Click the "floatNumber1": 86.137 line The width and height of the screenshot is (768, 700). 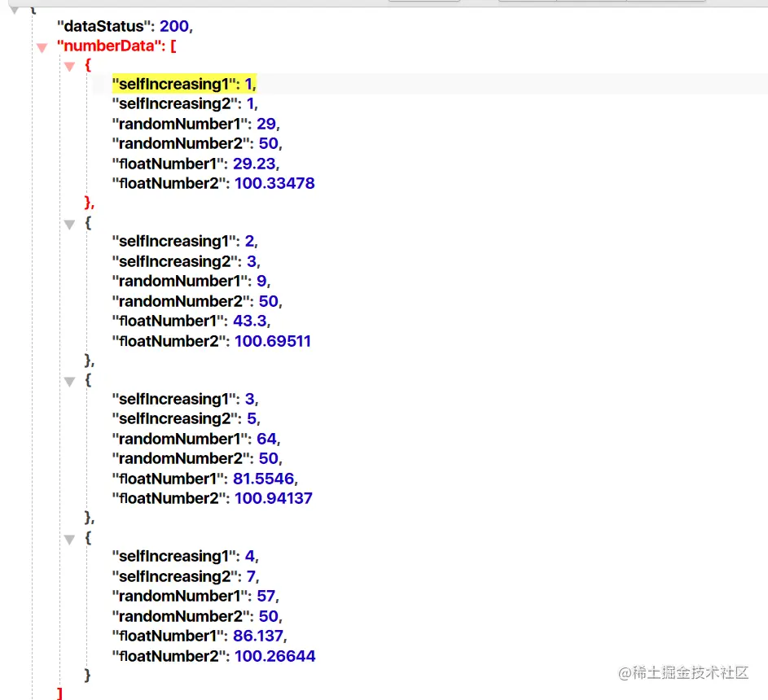200,636
